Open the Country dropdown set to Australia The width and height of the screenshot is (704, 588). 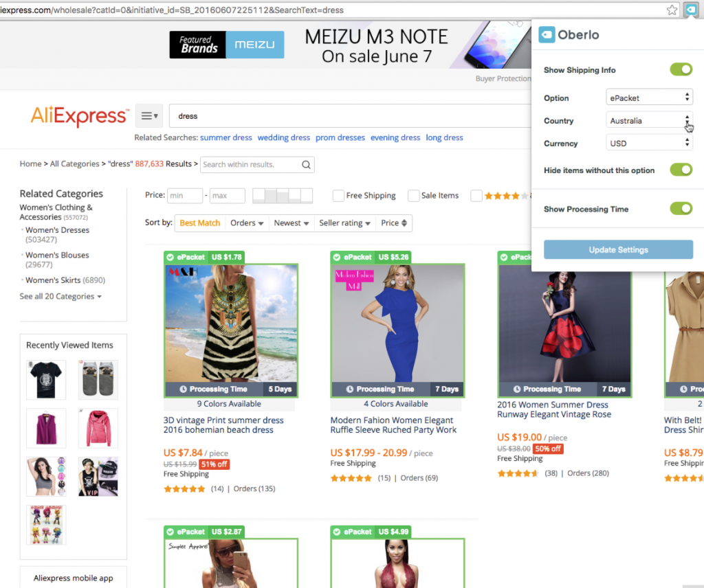649,120
